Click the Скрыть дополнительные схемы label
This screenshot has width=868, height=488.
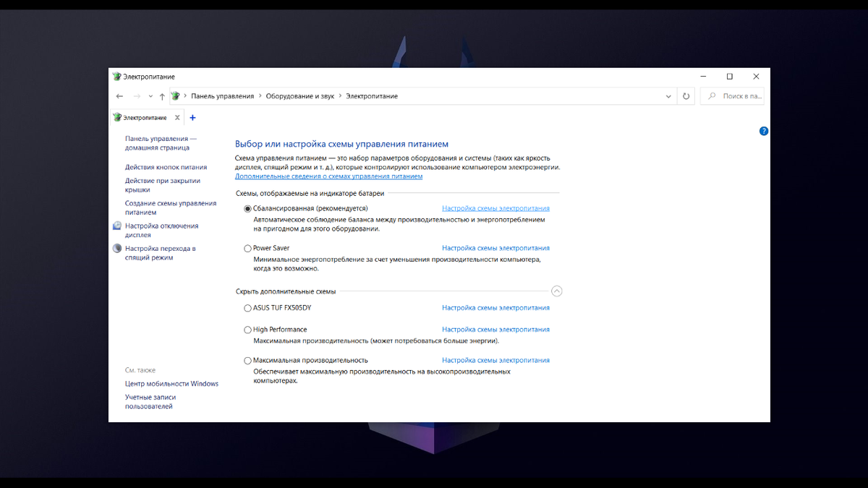pyautogui.click(x=286, y=291)
